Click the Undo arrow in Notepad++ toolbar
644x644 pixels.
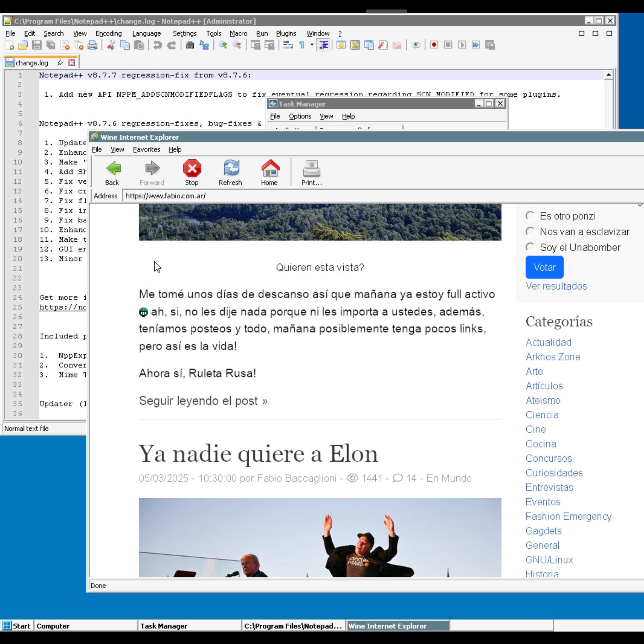click(x=157, y=45)
